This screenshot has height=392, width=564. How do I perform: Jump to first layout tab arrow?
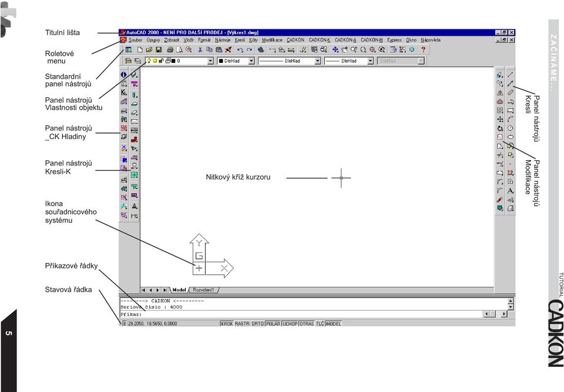click(143, 290)
